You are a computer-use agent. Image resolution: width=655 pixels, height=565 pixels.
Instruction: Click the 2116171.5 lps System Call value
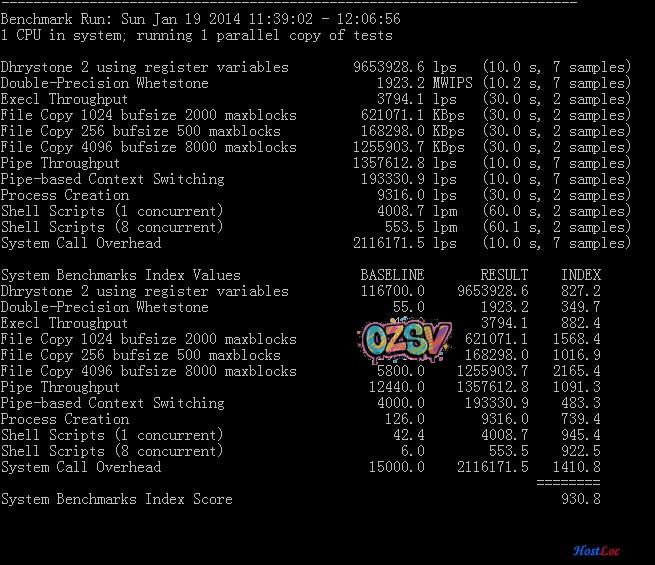click(404, 243)
